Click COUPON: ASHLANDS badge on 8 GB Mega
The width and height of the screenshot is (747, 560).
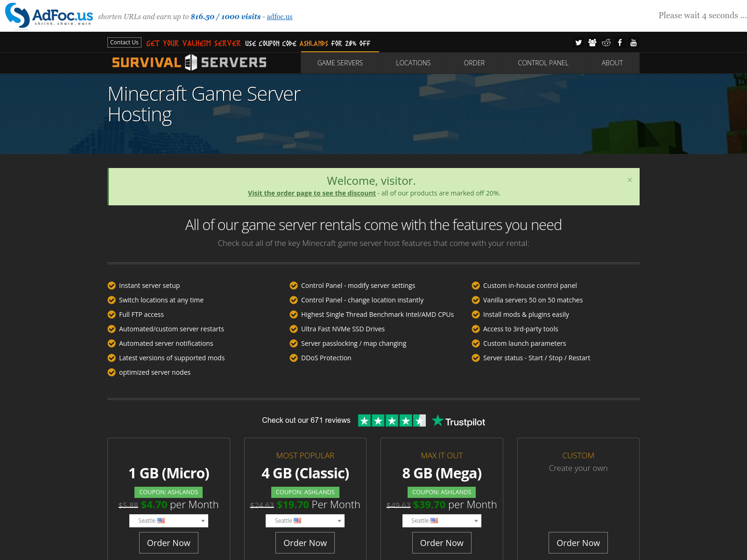click(x=442, y=492)
